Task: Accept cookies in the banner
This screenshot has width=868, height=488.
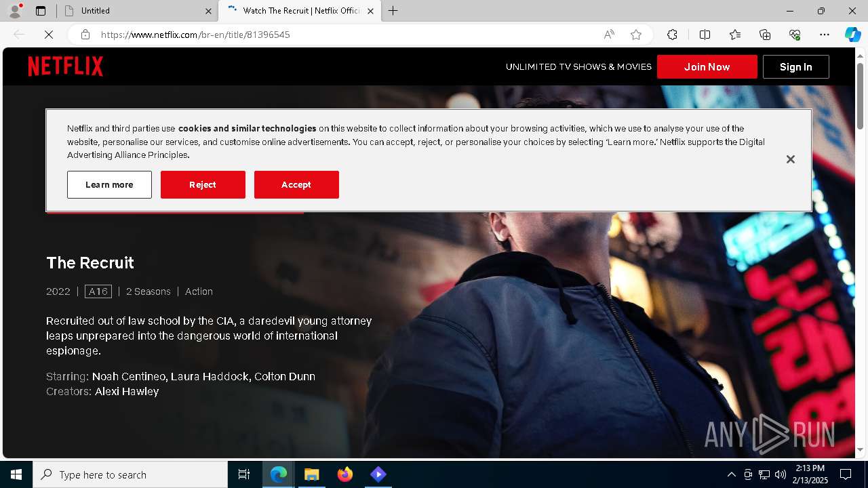Action: click(x=296, y=184)
